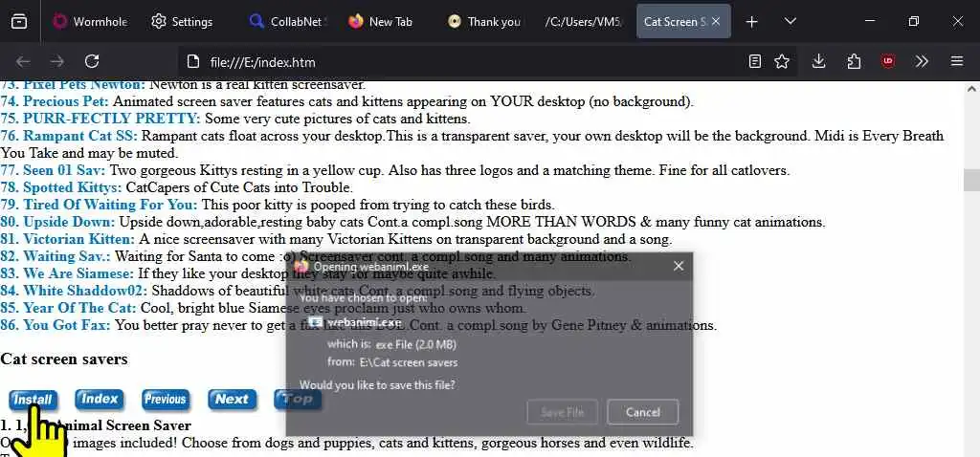Open a new tab with plus button
Viewport: 980px width, 457px height.
752,21
